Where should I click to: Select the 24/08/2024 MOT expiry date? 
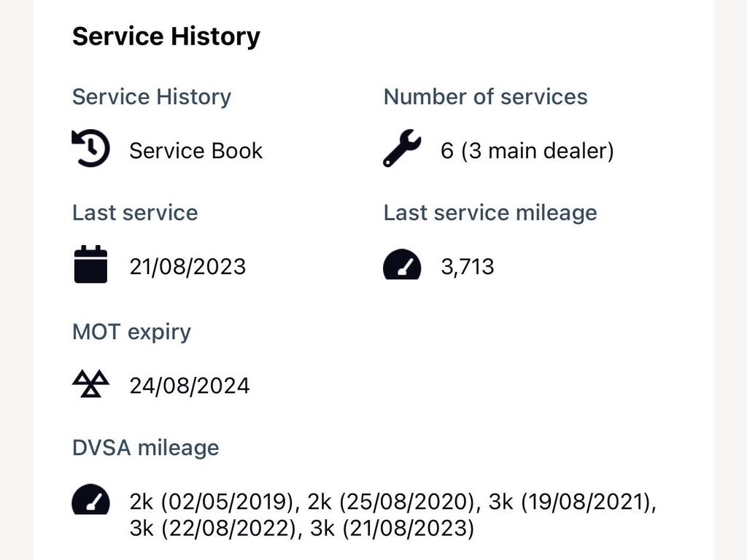pos(190,386)
